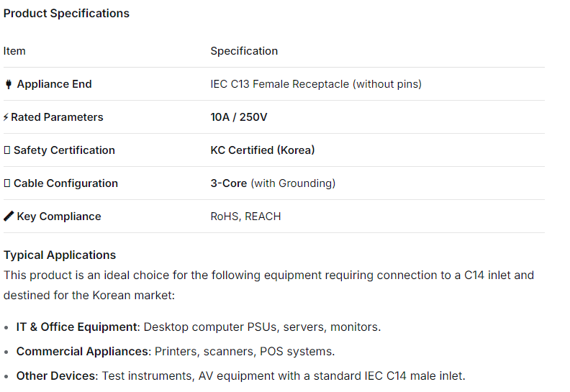Click the box icon beside Cable Configuration
The image size is (570, 392).
click(x=7, y=183)
